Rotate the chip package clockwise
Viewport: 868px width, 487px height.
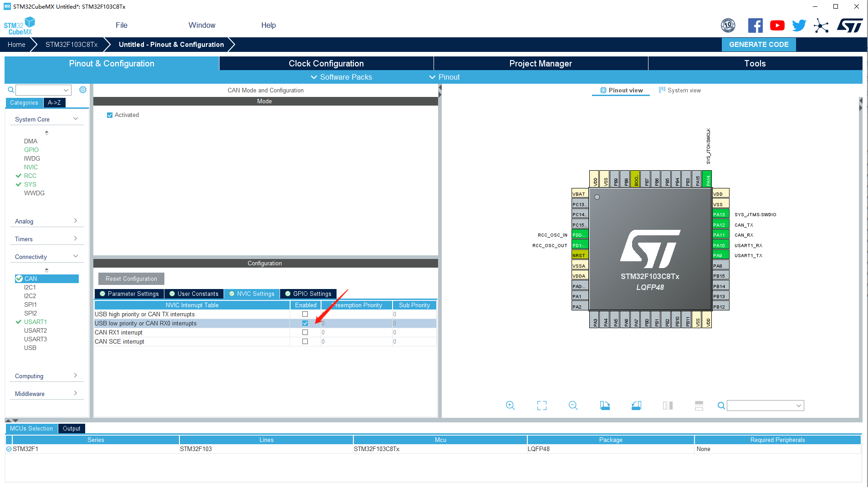(x=605, y=405)
